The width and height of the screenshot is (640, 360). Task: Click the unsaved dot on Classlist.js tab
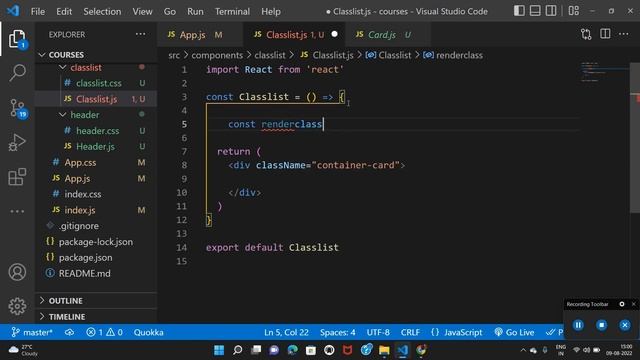point(335,34)
